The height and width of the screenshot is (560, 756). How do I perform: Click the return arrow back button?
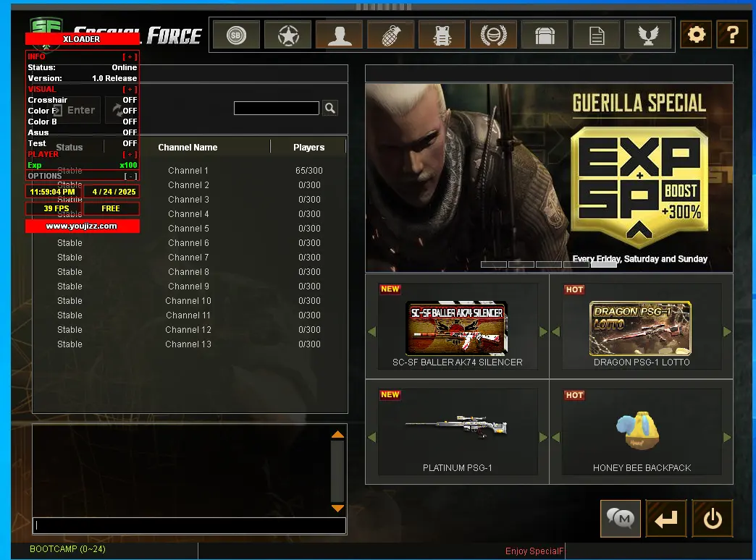click(x=666, y=519)
